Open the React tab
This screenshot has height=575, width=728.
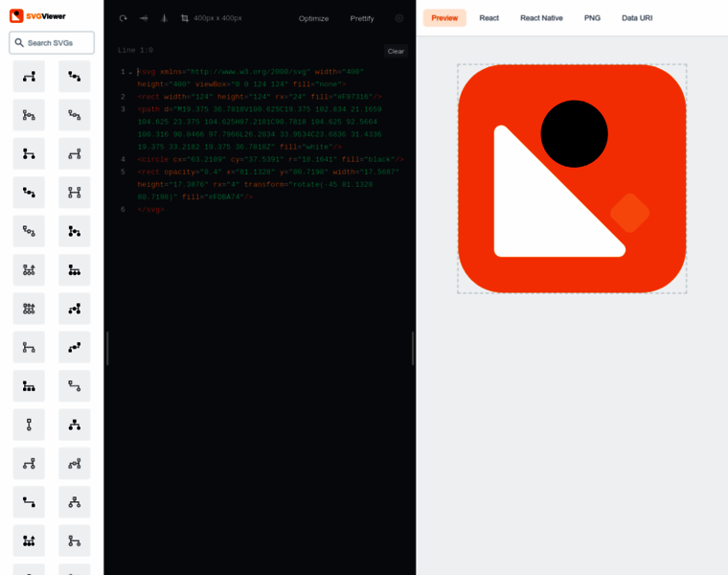489,18
